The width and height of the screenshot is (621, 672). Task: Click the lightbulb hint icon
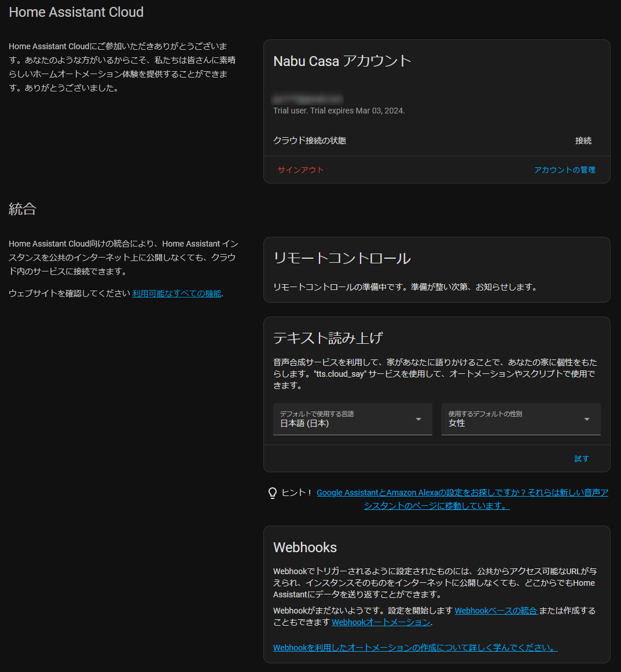coord(273,493)
